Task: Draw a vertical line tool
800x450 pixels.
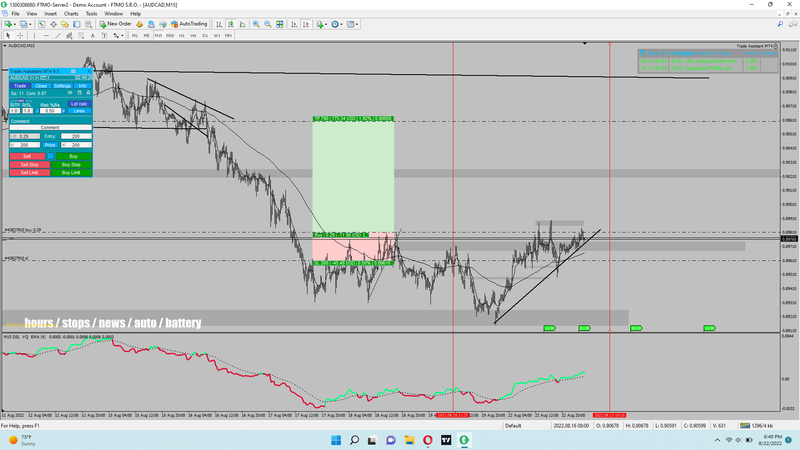Action: click(x=34, y=35)
